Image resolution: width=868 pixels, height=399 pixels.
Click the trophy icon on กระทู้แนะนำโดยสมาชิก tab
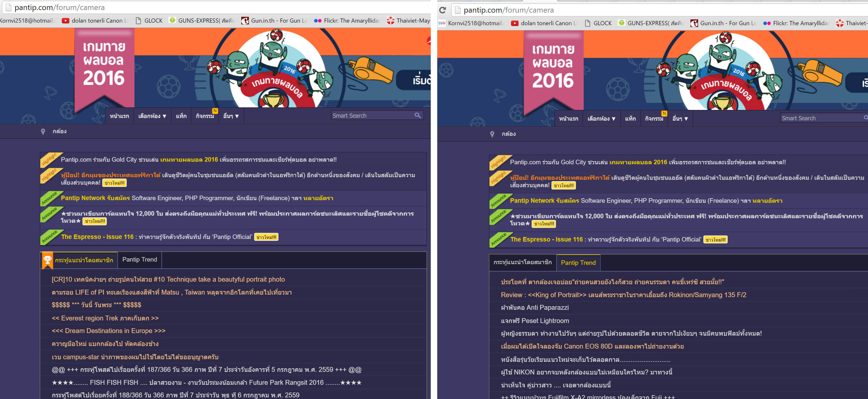click(47, 260)
